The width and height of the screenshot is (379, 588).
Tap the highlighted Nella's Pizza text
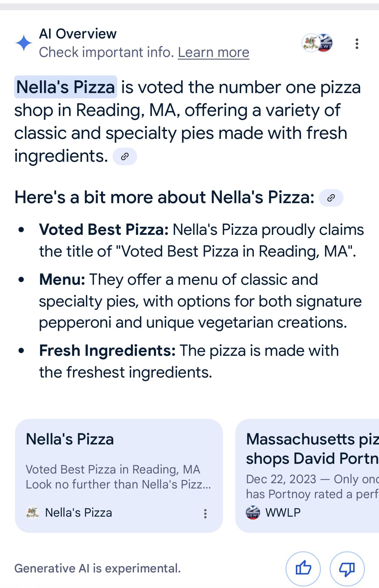66,87
